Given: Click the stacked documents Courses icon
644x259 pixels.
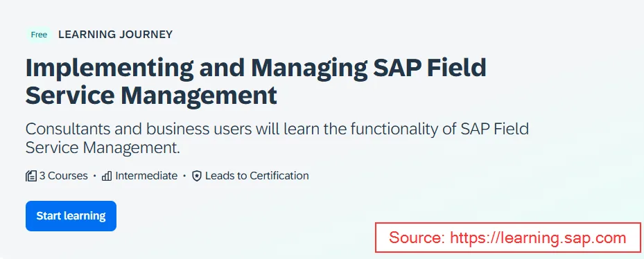Looking at the screenshot, I should click(x=31, y=176).
